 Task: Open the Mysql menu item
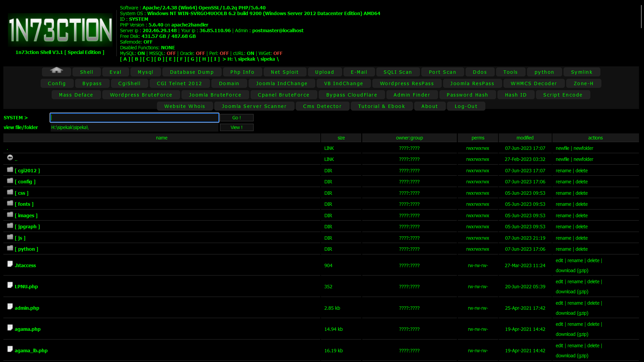(x=146, y=72)
